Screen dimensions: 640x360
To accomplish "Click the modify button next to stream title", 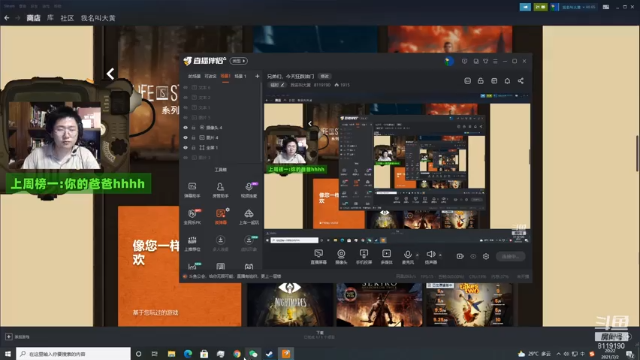I will point(325,76).
